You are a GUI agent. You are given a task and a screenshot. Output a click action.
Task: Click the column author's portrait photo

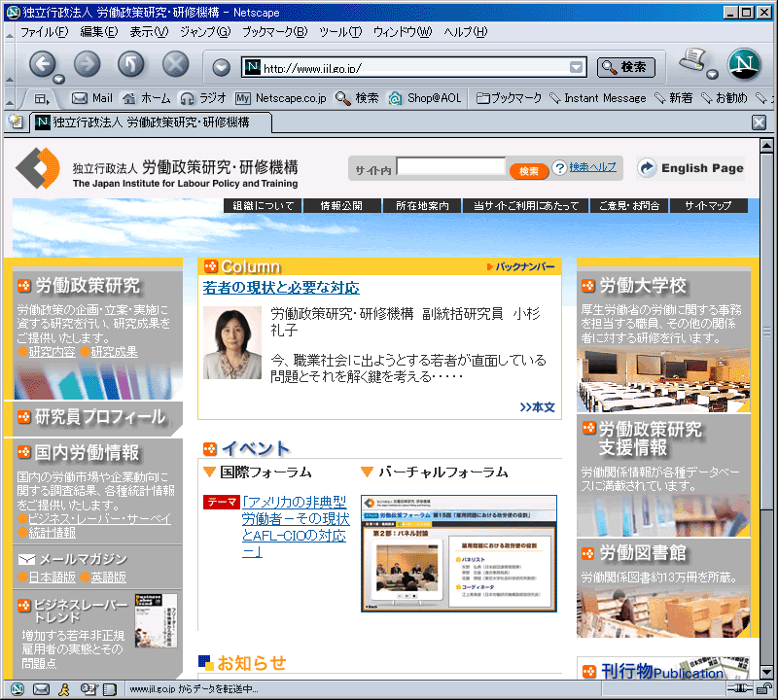[x=232, y=342]
